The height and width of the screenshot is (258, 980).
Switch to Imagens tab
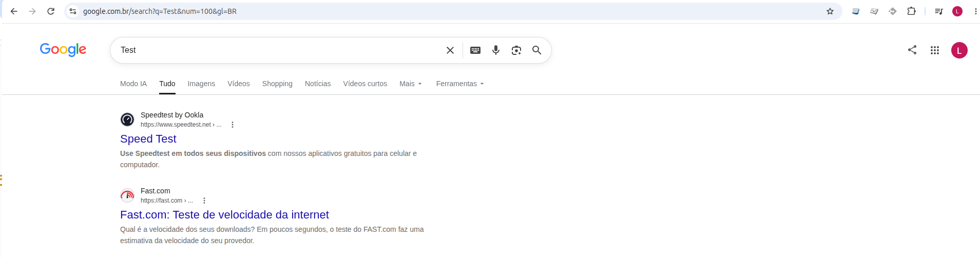pyautogui.click(x=201, y=84)
